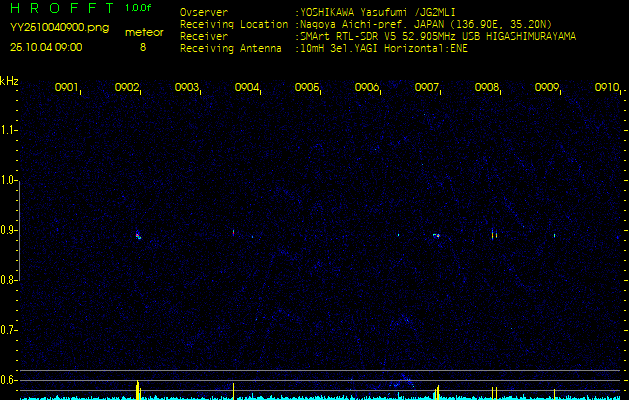Click the 1.0 frequency axis label
The image size is (629, 400).
[9, 180]
